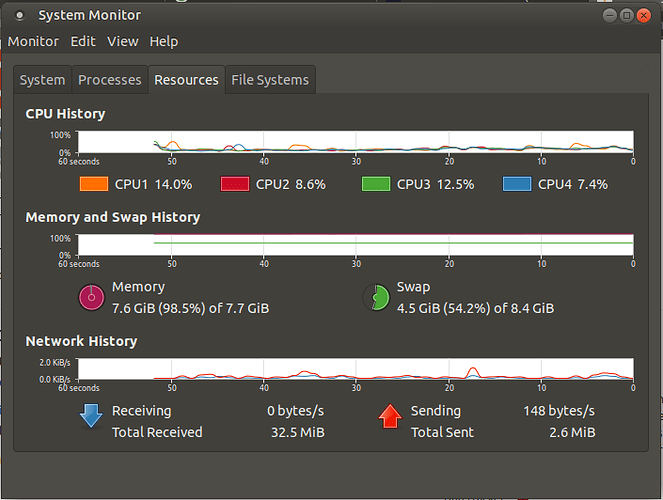The height and width of the screenshot is (500, 663).
Task: Click the System Monitor title bar icon
Action: 19,15
